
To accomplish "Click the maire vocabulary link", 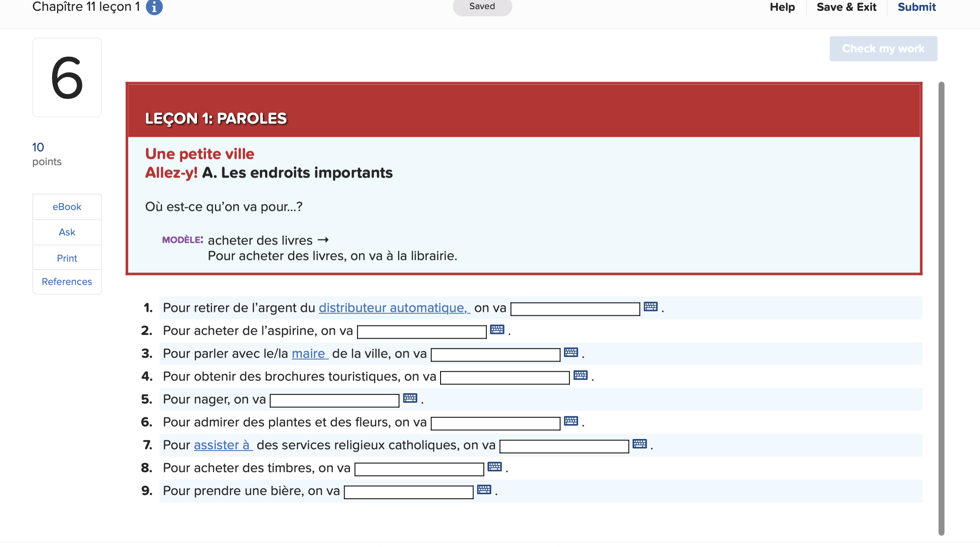I will point(309,353).
